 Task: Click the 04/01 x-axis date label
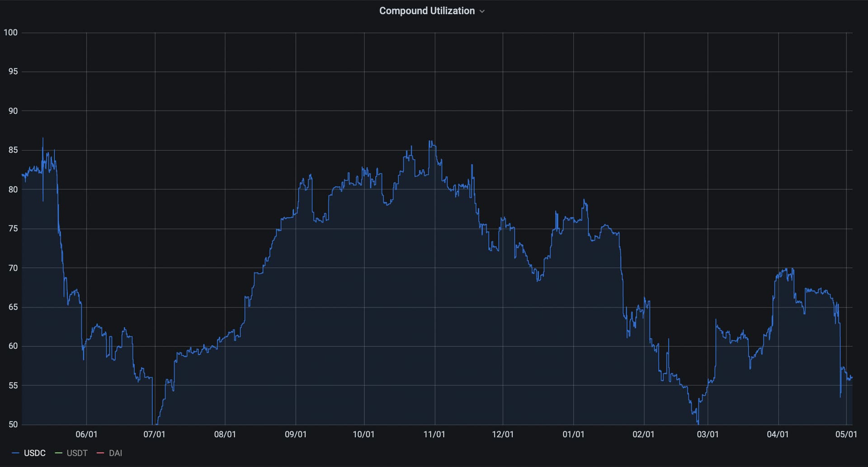click(x=778, y=434)
